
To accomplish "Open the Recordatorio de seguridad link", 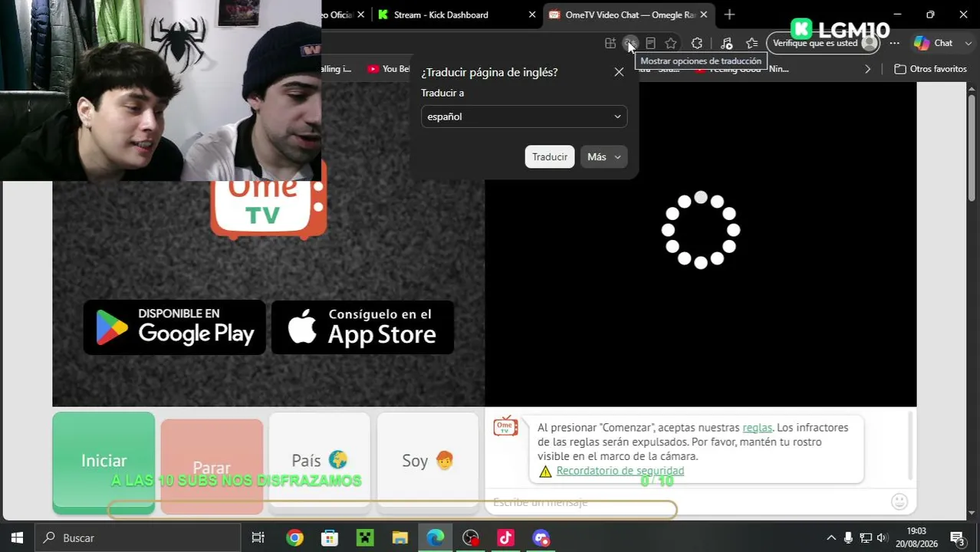I will pos(620,471).
